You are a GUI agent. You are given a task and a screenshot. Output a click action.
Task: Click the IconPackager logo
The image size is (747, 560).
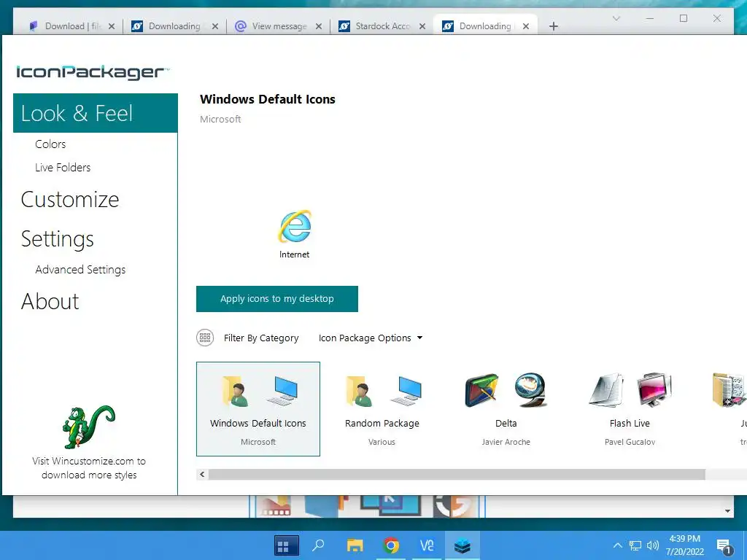click(93, 72)
